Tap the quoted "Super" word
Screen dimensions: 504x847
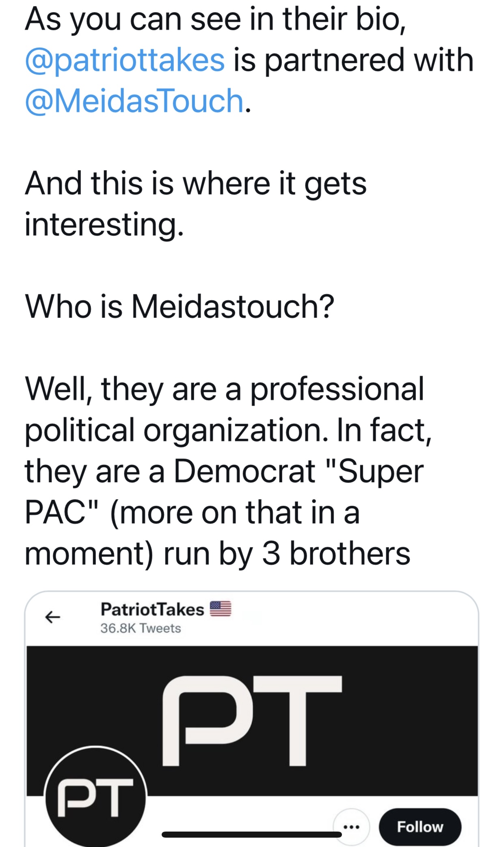pos(374,472)
